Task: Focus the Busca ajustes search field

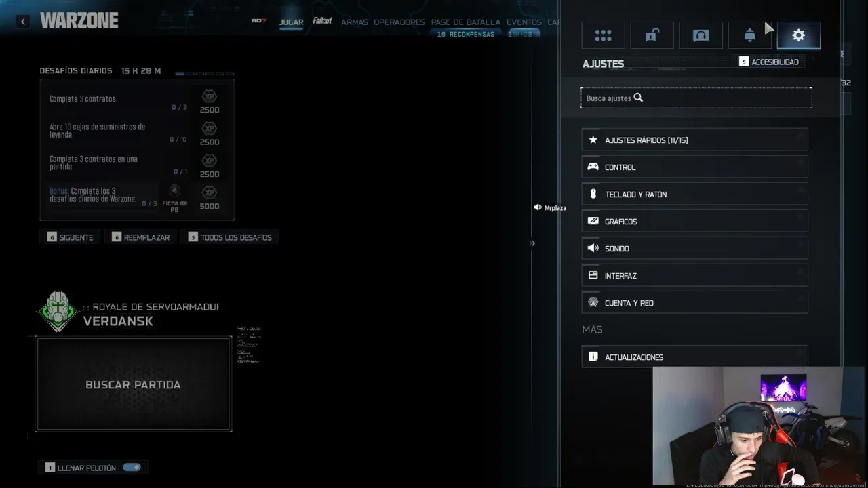Action: pyautogui.click(x=696, y=98)
